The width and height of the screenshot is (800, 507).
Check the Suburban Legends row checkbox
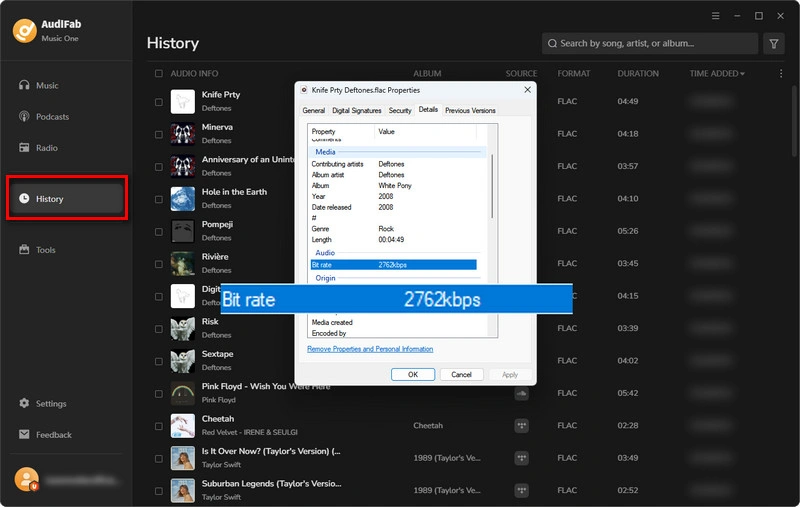pos(159,491)
